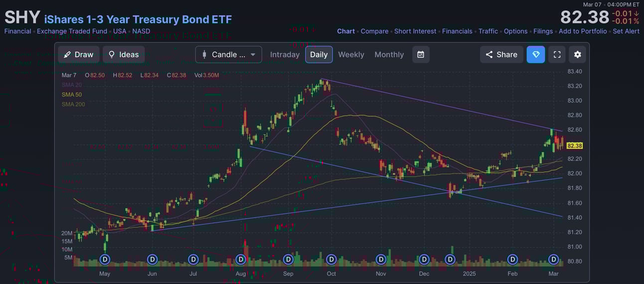Click the USA country link
The image size is (644, 284).
tap(120, 31)
